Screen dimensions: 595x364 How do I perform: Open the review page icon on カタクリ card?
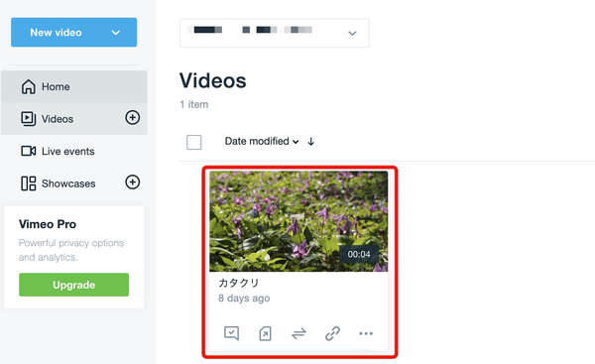231,333
